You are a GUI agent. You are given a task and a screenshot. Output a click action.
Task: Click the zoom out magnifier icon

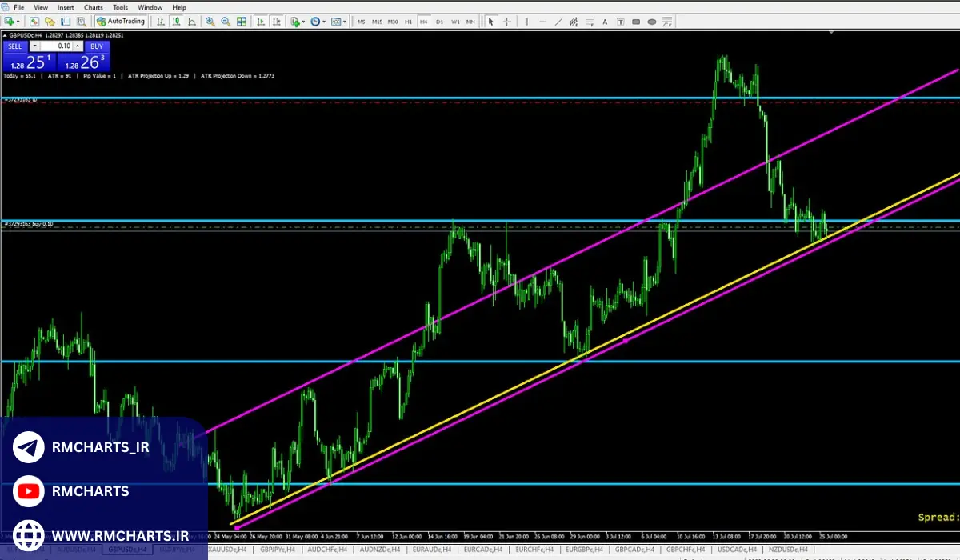pos(226,22)
